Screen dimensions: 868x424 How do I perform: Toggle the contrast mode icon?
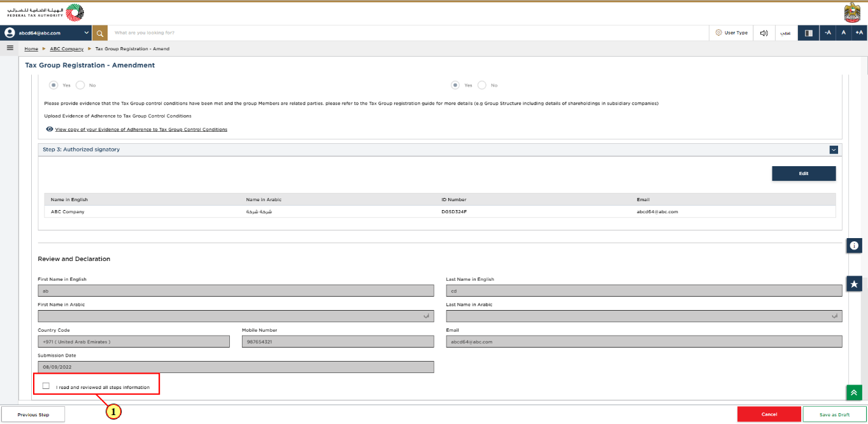[809, 32]
